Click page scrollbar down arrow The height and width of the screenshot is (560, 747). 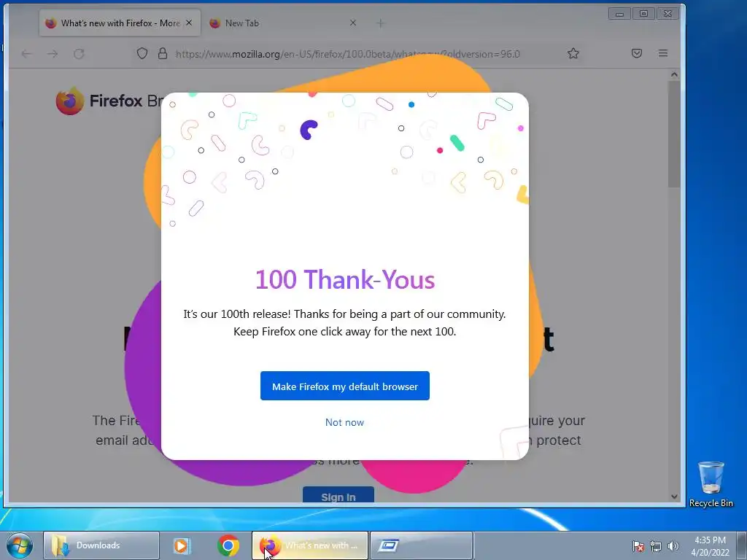(674, 496)
